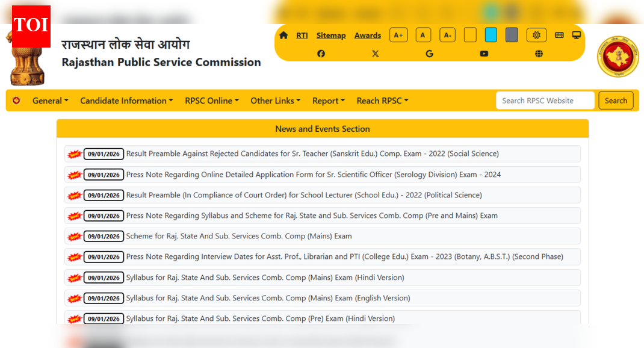
Task: Click the Home icon in the yellow toolbar
Action: pos(283,35)
